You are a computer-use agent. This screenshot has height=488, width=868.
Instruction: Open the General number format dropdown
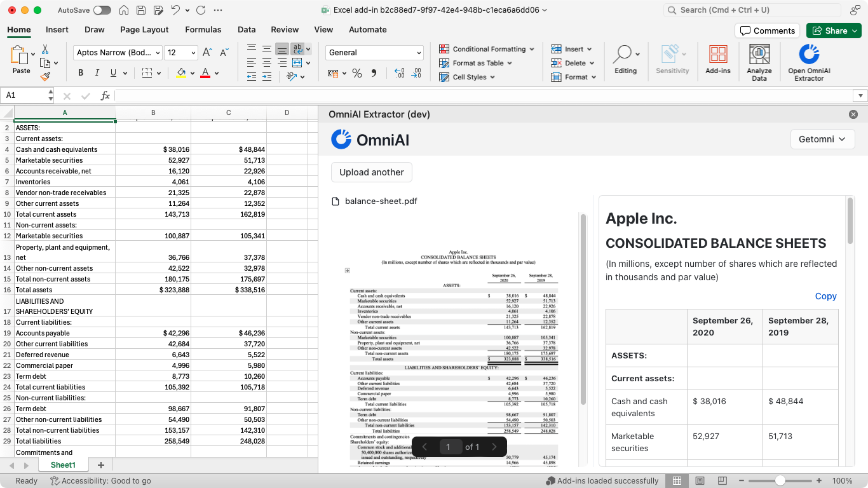374,53
